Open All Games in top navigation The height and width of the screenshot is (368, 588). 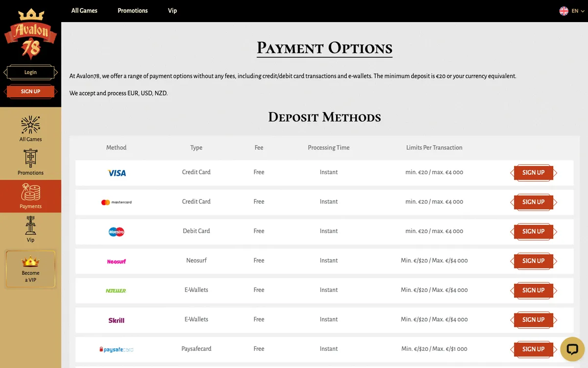(84, 10)
